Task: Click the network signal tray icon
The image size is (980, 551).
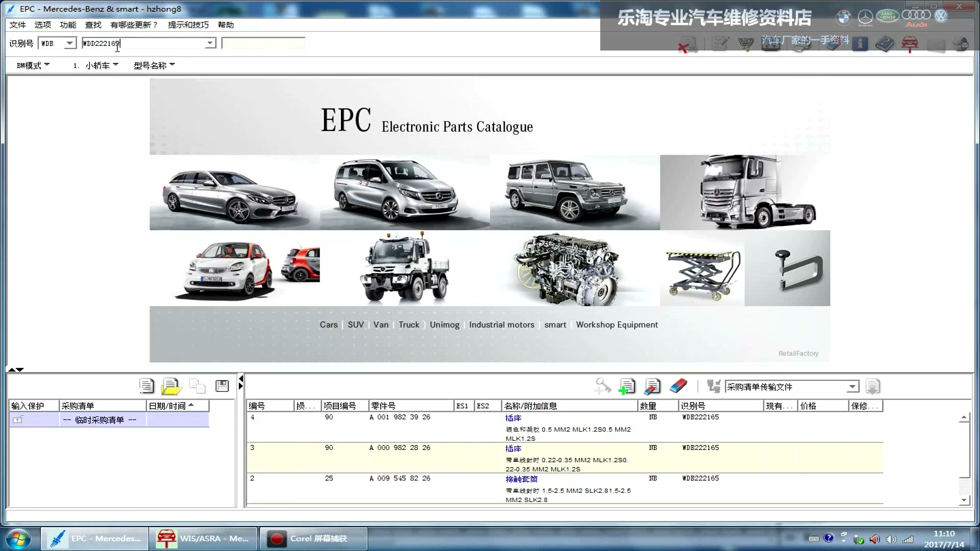Action: [908, 539]
